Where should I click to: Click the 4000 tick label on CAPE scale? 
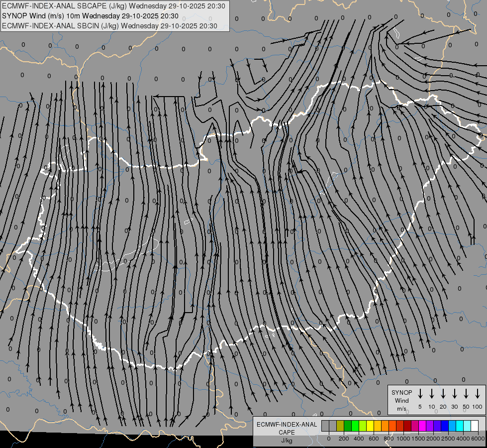point(463,439)
